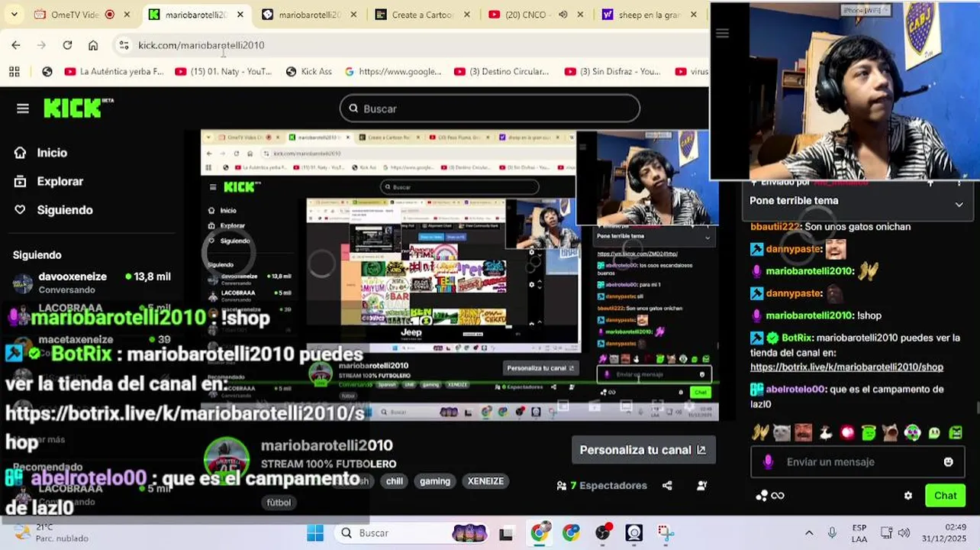Open the emoji picker in message box
The height and width of the screenshot is (550, 980).
point(948,462)
